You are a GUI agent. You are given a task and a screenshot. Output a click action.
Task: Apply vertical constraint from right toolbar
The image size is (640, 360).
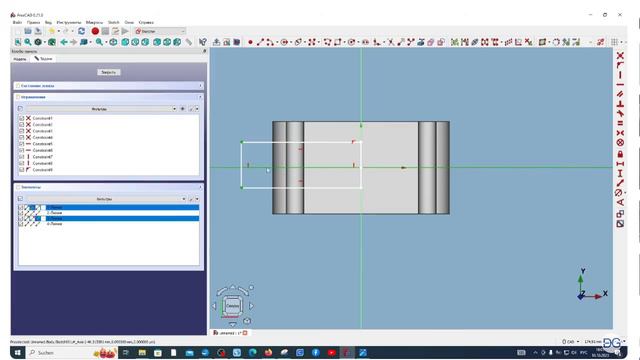620,75
